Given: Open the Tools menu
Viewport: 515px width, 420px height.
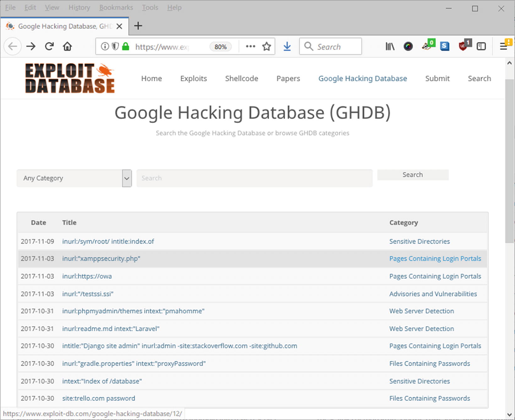Looking at the screenshot, I should (150, 8).
